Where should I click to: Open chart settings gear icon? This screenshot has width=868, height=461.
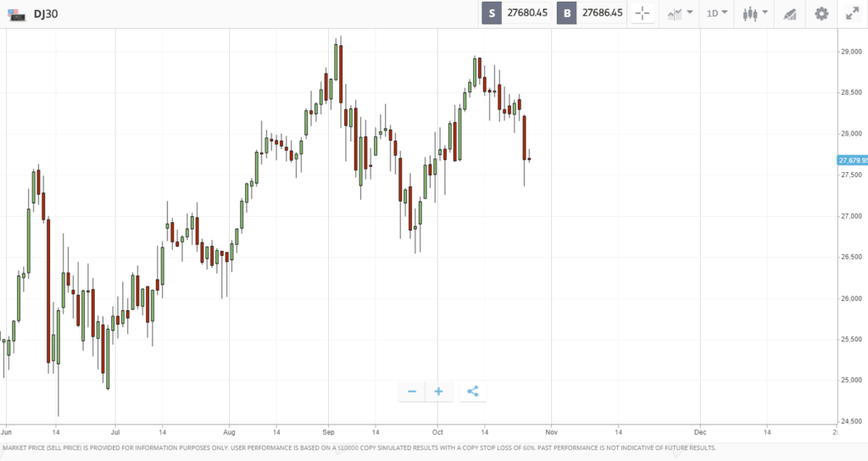click(821, 14)
